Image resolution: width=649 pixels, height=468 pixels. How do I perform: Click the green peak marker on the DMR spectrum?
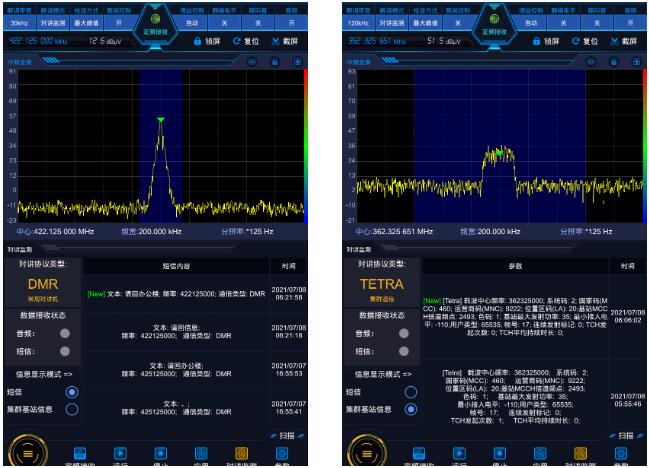pos(159,121)
